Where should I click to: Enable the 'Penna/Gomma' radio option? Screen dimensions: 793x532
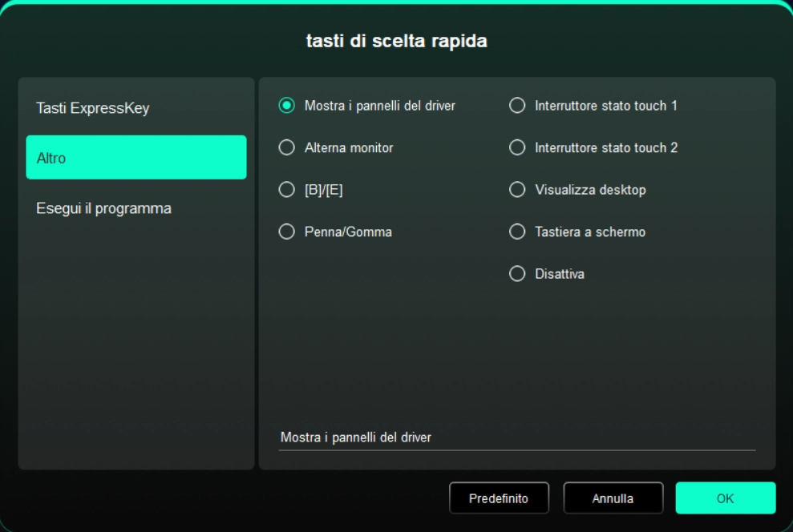[286, 232]
